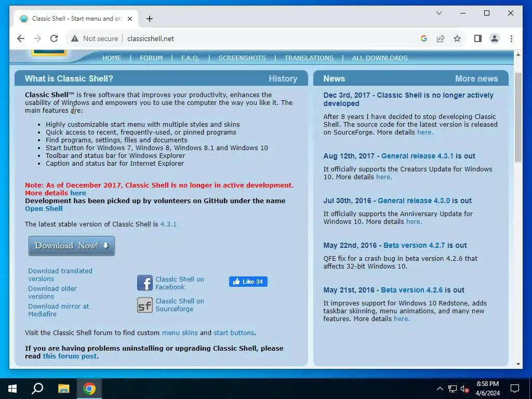Go to HOME in site navigation
The width and height of the screenshot is (532, 399).
[x=112, y=58]
